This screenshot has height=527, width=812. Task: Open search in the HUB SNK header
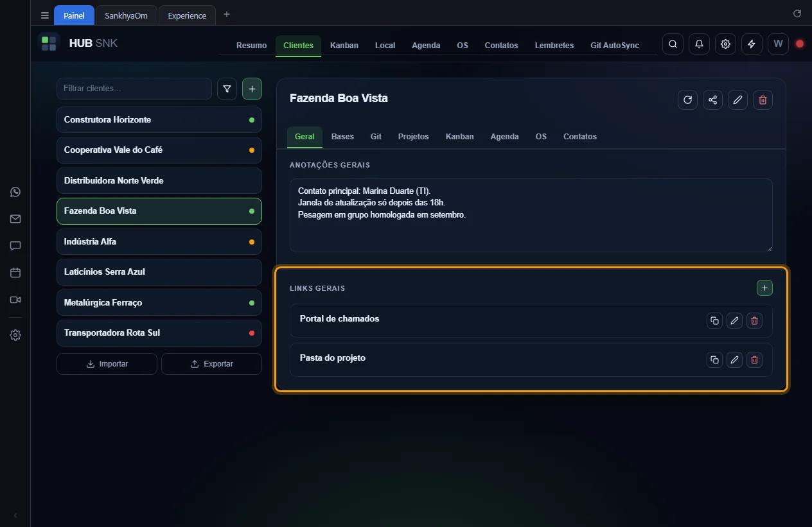(x=673, y=44)
